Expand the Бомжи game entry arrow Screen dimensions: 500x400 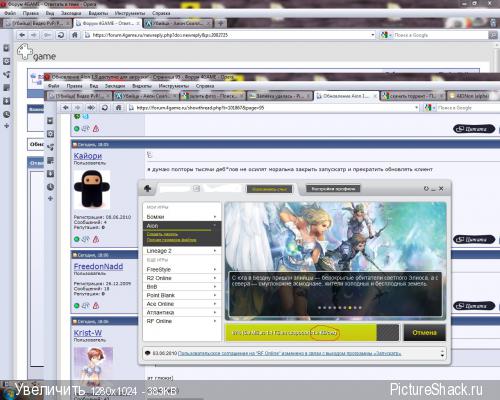[215, 217]
